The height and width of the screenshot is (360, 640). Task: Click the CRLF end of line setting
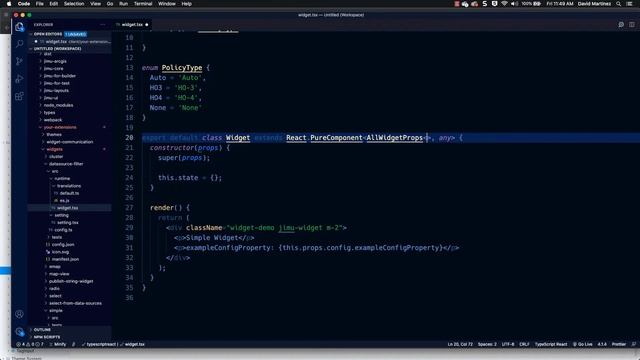click(x=524, y=344)
